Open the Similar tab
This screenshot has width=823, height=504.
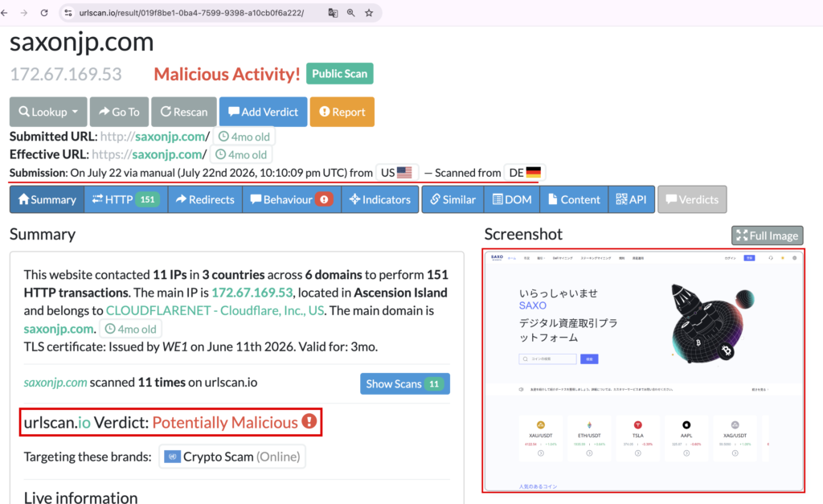coord(453,199)
